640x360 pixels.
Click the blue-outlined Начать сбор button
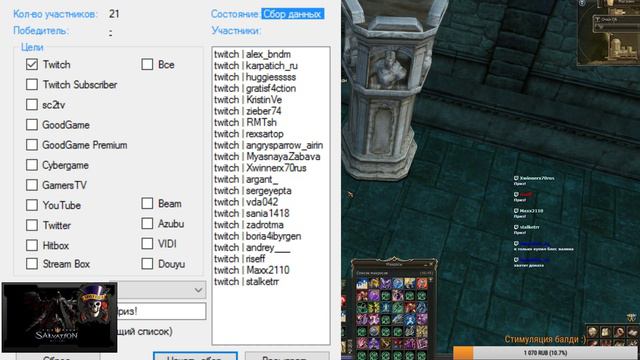click(195, 356)
